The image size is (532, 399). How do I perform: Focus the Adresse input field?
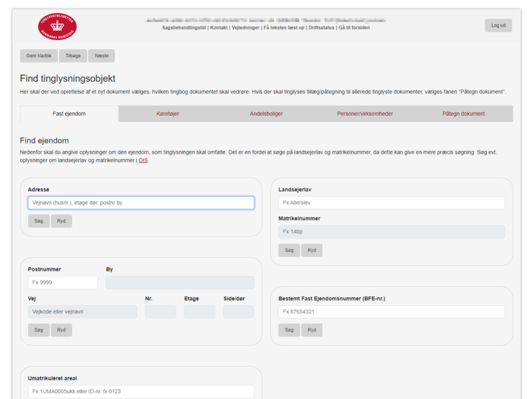pos(141,203)
